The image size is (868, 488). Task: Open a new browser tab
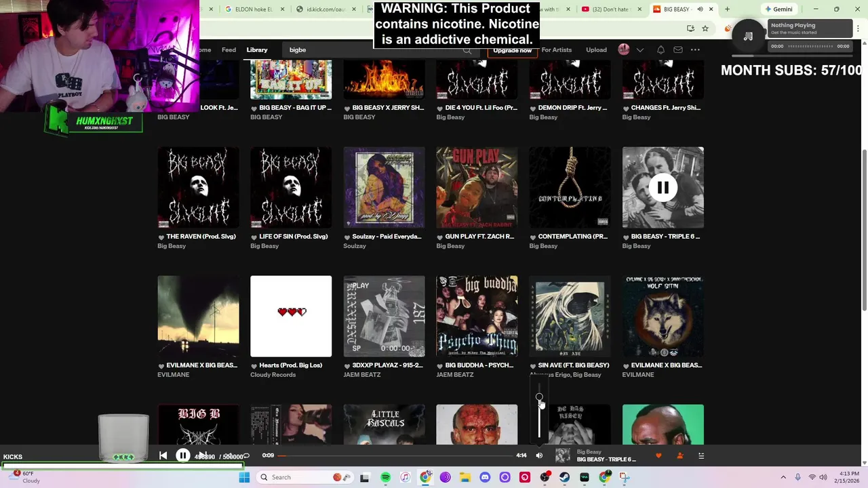(727, 9)
